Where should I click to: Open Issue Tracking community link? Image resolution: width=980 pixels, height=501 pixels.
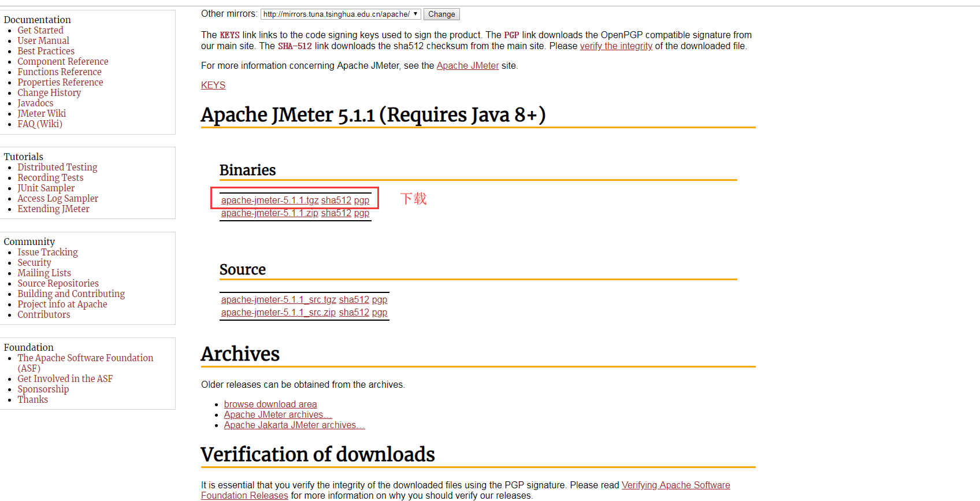[47, 252]
